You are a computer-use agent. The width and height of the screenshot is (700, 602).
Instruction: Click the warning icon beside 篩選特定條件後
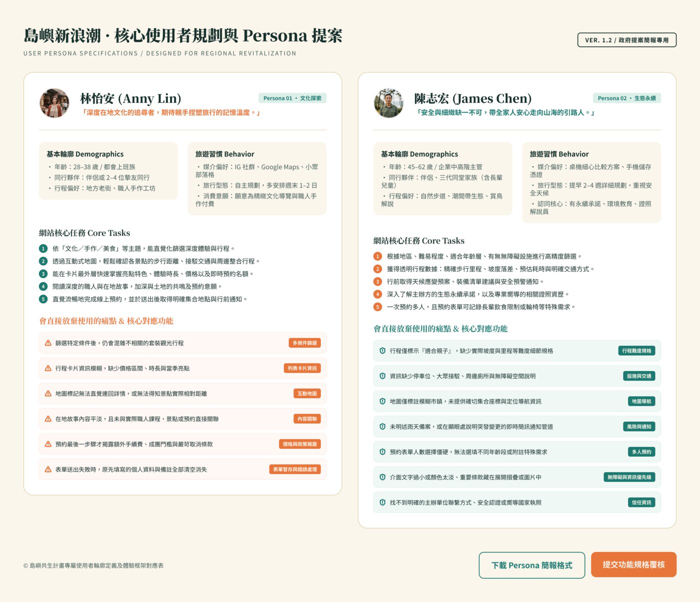click(48, 343)
